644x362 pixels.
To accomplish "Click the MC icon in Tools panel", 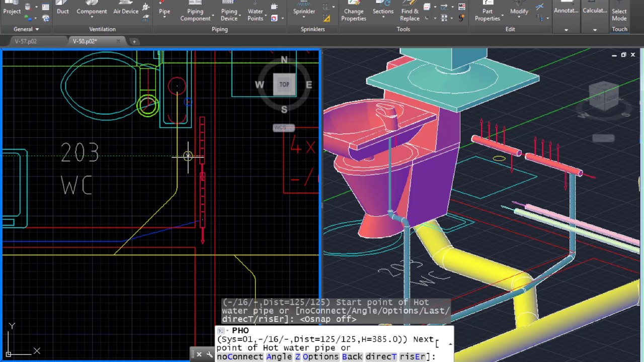I will [461, 7].
